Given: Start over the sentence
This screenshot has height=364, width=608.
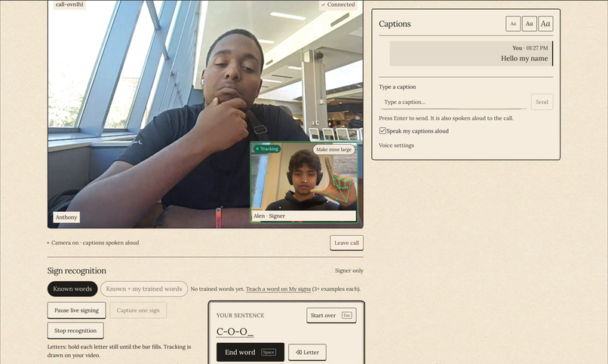Looking at the screenshot, I should point(331,315).
